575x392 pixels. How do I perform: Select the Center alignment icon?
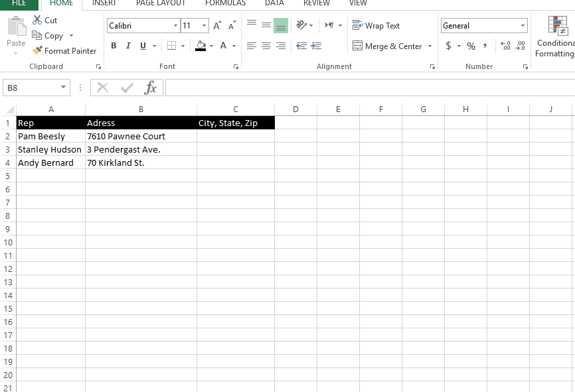(x=266, y=46)
